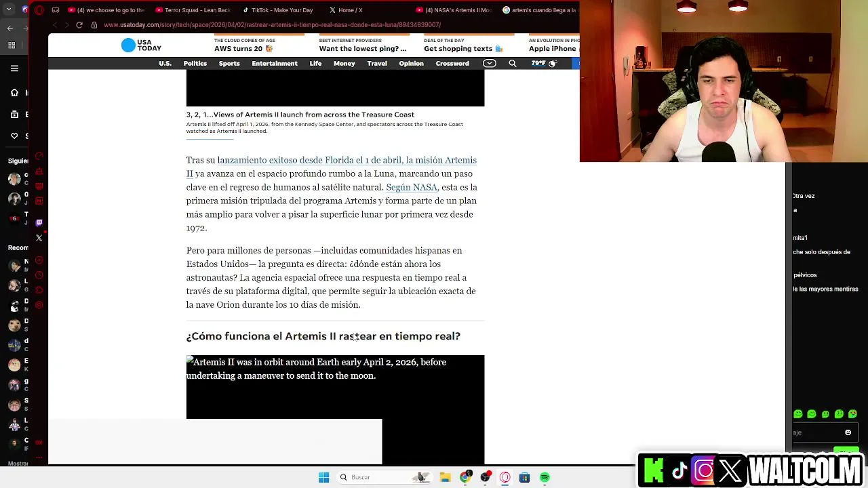Image resolution: width=868 pixels, height=488 pixels.
Task: Click '¿Cómo funciona el Artemis II rastrear' heading
Action: (323, 336)
